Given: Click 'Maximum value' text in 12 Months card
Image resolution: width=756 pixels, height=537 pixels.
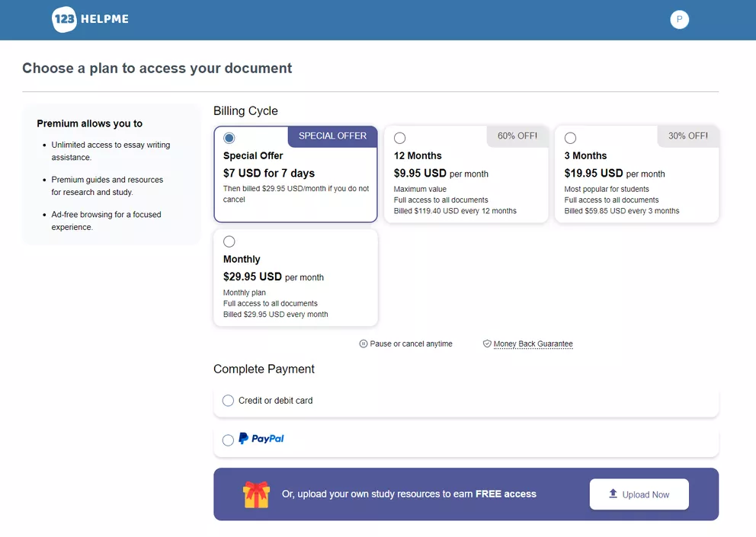Looking at the screenshot, I should 420,189.
